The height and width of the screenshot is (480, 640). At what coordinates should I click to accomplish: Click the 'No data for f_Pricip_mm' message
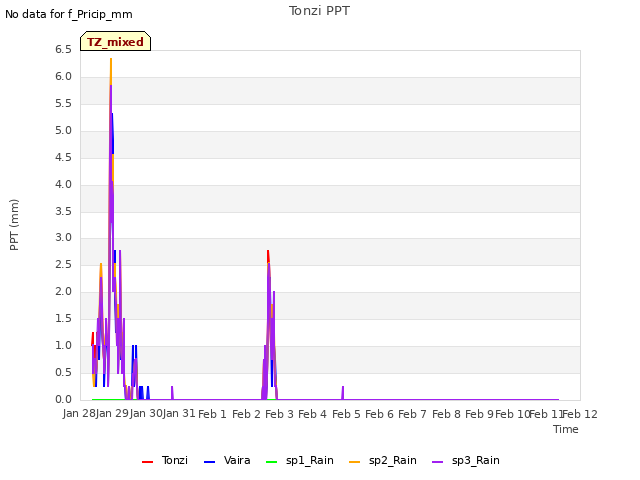(x=69, y=14)
